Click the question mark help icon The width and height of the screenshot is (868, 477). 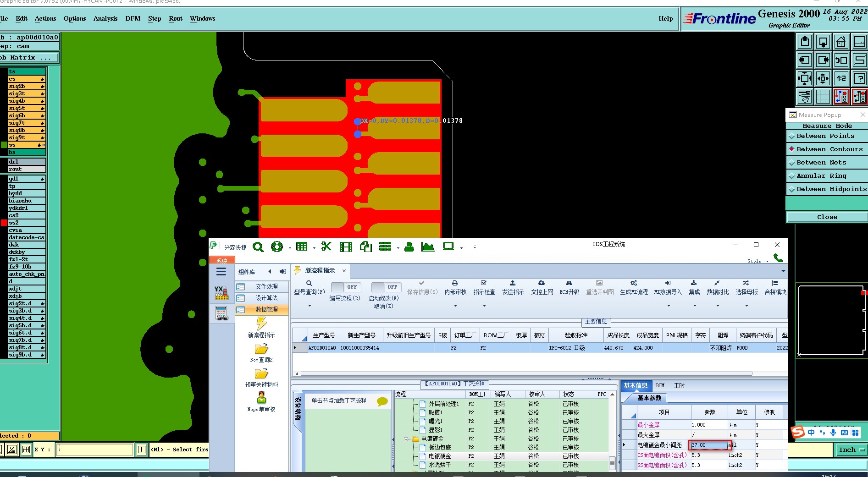(x=860, y=78)
